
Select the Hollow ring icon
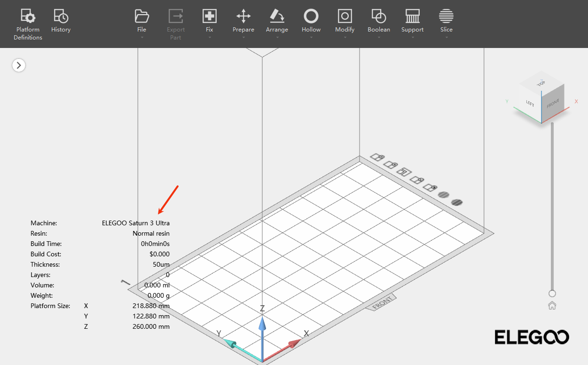click(x=311, y=16)
